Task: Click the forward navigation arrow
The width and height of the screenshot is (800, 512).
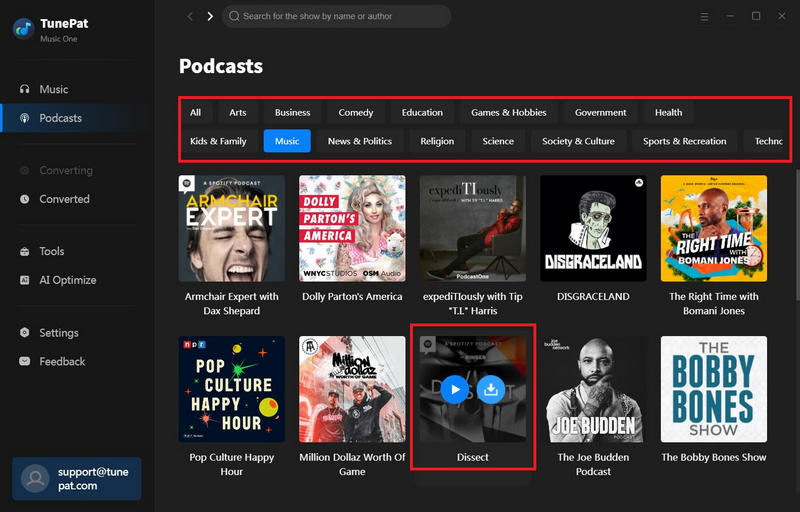Action: (210, 16)
